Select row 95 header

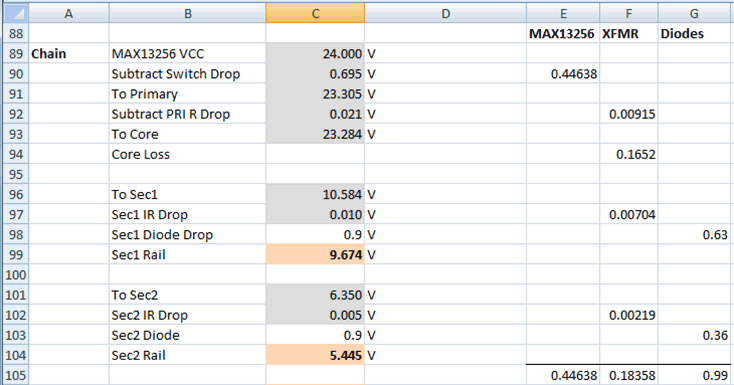coord(15,174)
